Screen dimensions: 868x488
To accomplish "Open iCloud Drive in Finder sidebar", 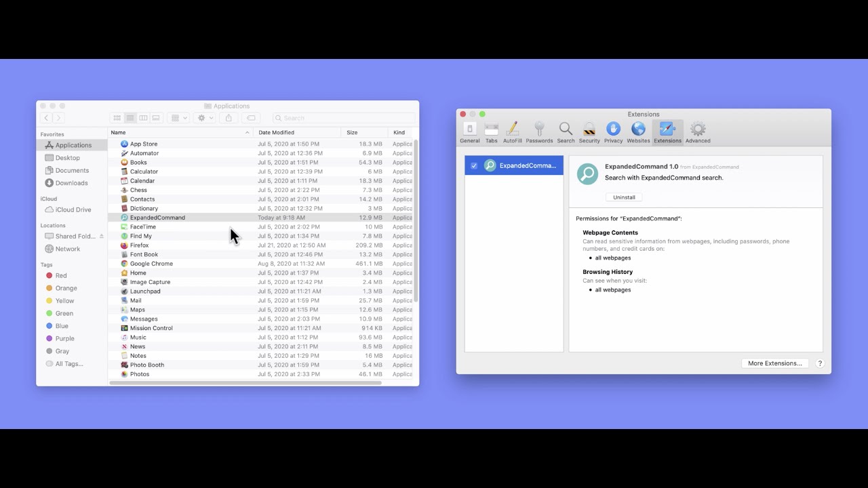I will (x=73, y=209).
